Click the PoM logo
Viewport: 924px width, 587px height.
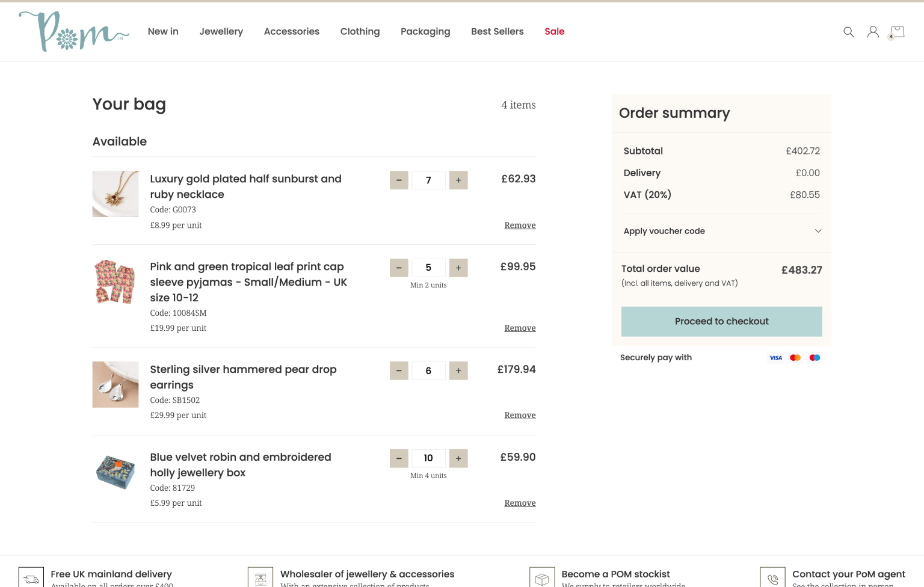click(73, 32)
